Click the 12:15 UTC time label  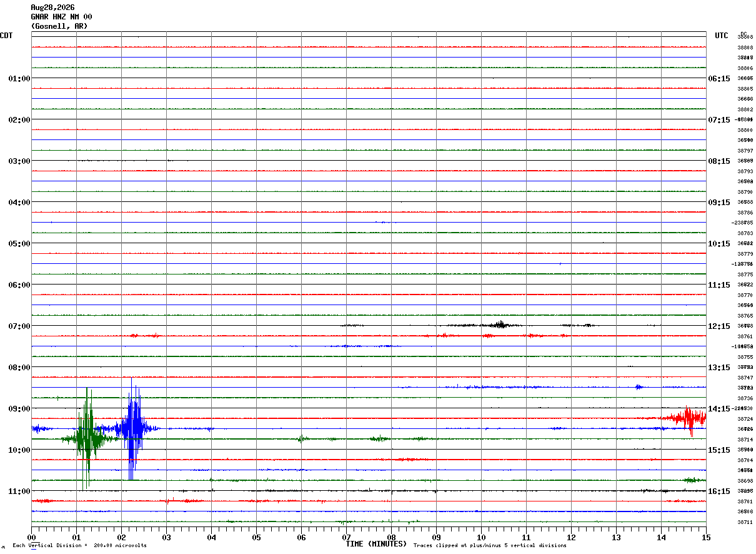719,326
